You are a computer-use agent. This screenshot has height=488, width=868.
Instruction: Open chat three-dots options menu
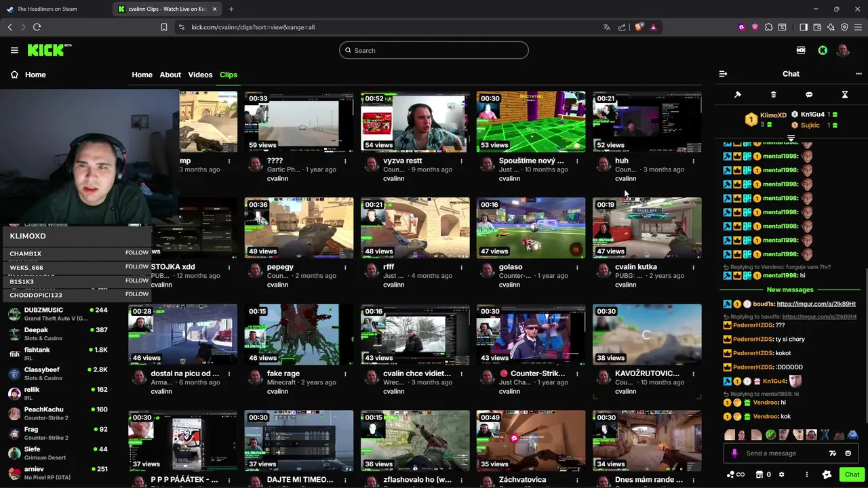click(x=859, y=74)
